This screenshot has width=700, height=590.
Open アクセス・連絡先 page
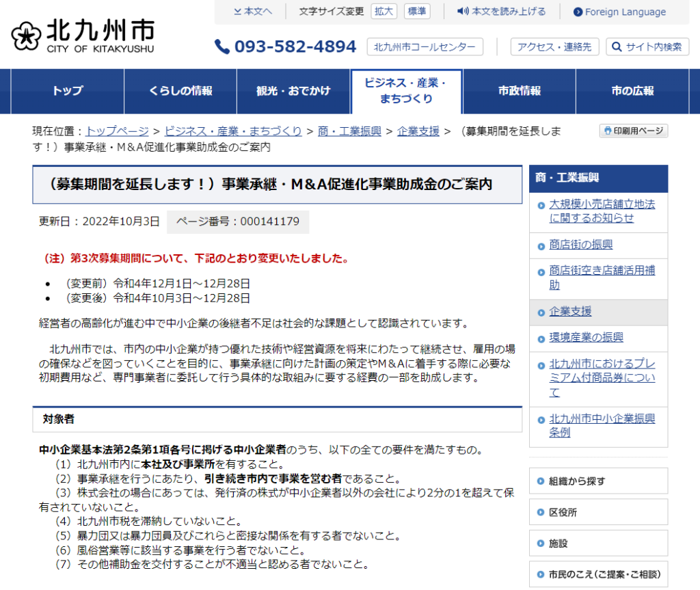pyautogui.click(x=554, y=46)
